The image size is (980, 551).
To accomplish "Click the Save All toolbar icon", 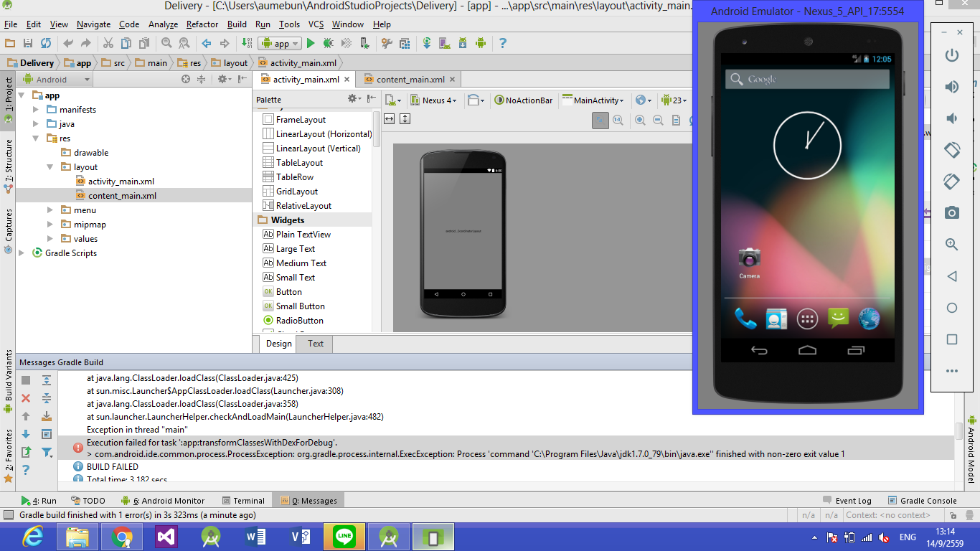I will pyautogui.click(x=28, y=43).
